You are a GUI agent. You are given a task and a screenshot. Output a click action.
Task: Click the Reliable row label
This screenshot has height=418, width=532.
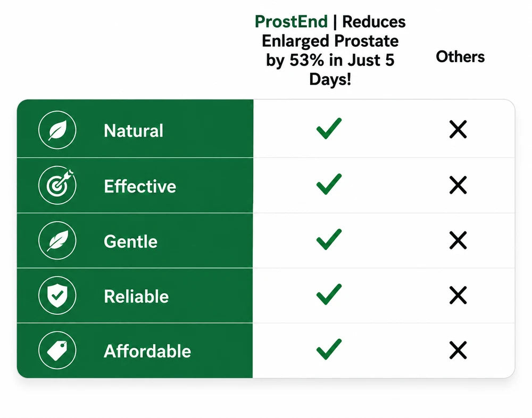pos(136,296)
